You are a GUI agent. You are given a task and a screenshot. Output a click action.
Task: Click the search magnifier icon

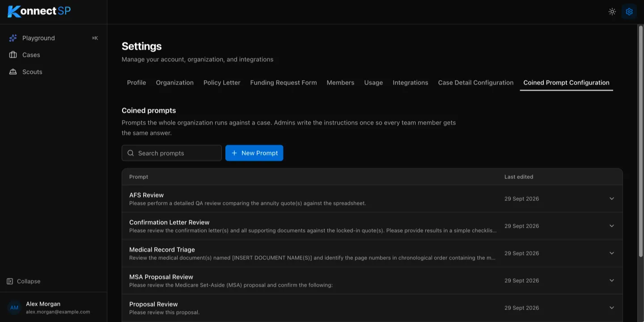click(131, 153)
